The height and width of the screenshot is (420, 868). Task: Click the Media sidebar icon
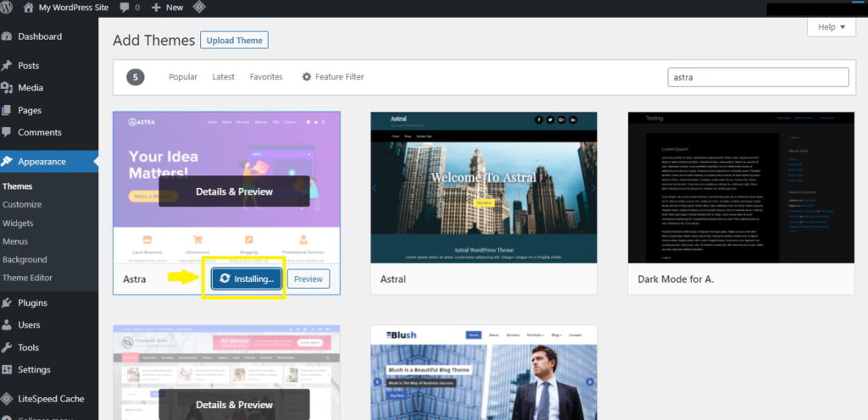[7, 88]
